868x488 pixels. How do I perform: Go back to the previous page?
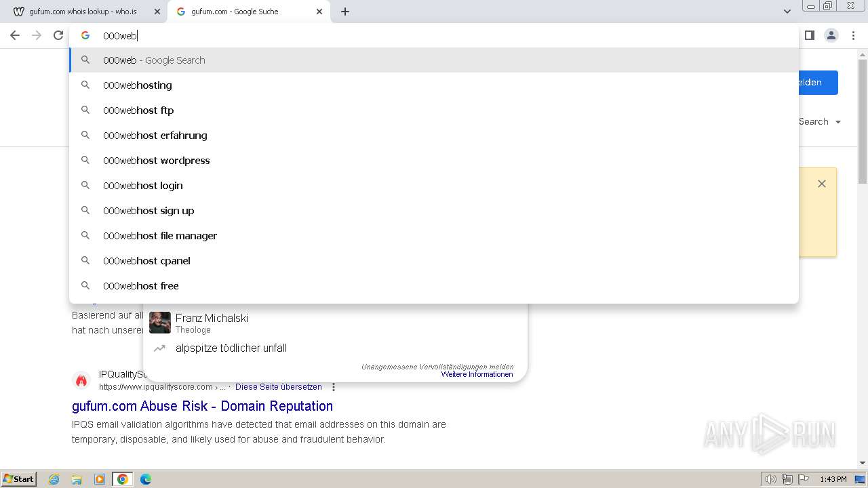15,35
